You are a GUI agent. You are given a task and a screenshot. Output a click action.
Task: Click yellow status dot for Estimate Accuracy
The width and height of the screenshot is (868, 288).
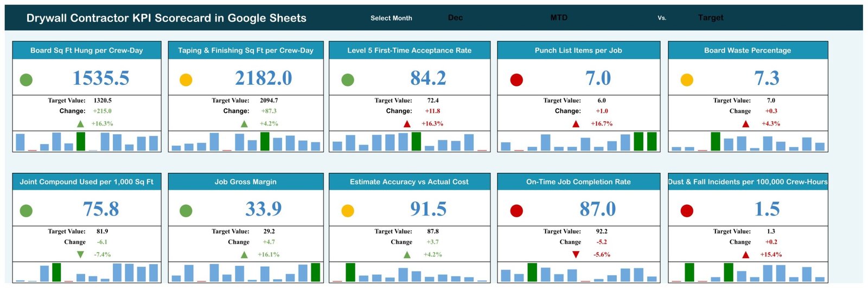pyautogui.click(x=348, y=210)
